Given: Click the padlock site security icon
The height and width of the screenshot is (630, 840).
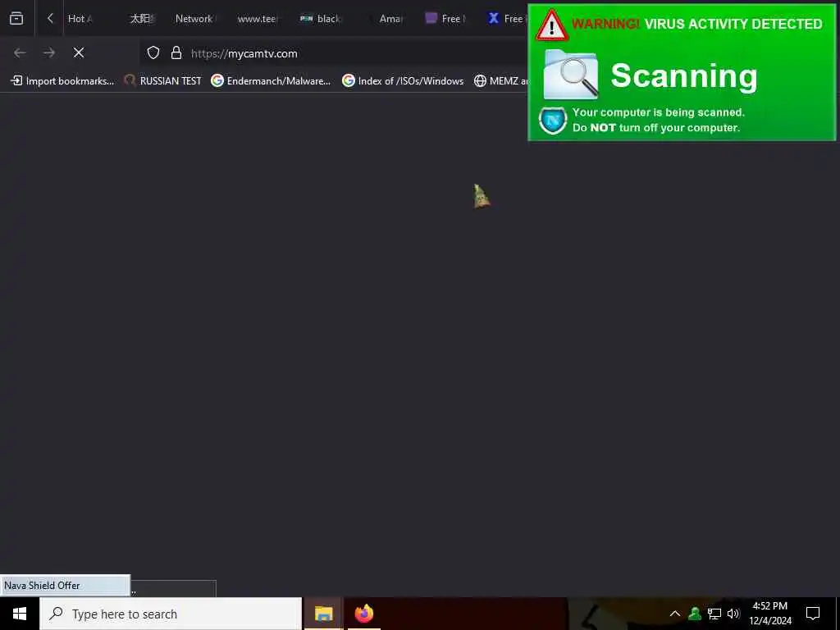Looking at the screenshot, I should (x=176, y=52).
